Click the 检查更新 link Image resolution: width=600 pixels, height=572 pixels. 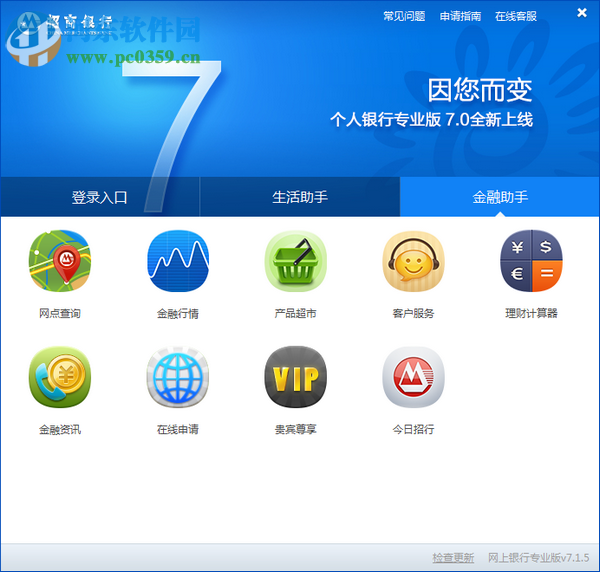click(x=453, y=558)
